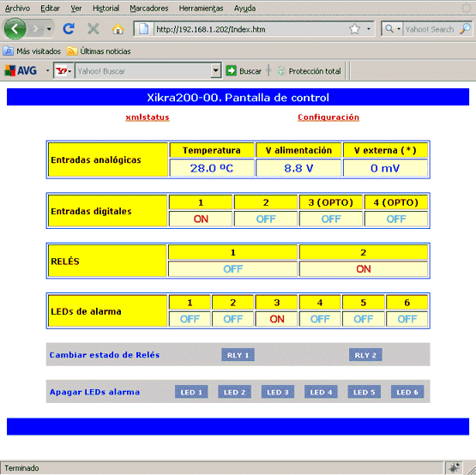Turn off alarm with LED 4 button
This screenshot has width=476, height=475.
pyautogui.click(x=321, y=392)
